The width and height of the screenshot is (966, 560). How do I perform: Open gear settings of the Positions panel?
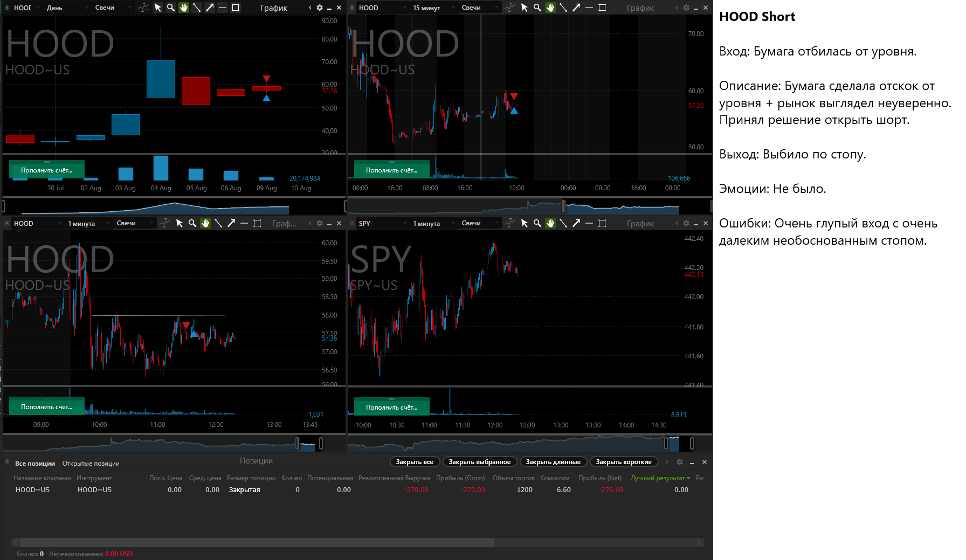[x=680, y=462]
